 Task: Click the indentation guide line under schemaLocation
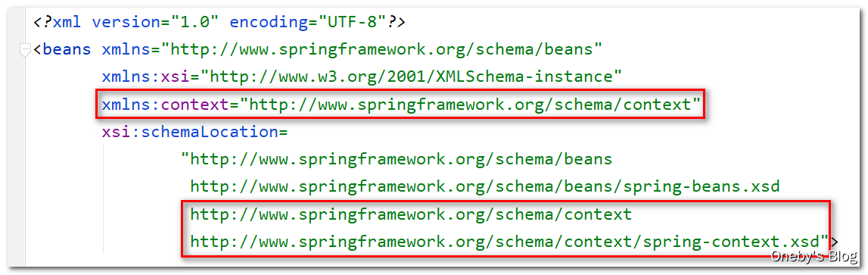pyautogui.click(x=103, y=199)
